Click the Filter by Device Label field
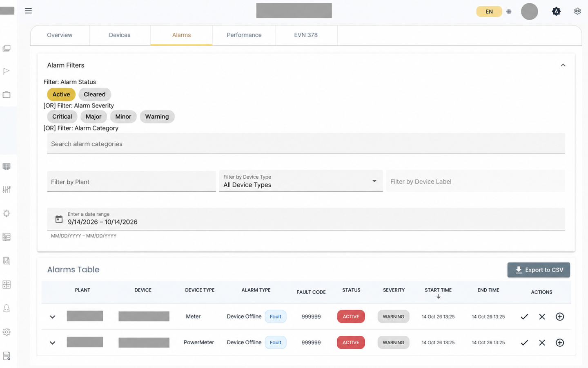The height and width of the screenshot is (368, 588). 476,181
